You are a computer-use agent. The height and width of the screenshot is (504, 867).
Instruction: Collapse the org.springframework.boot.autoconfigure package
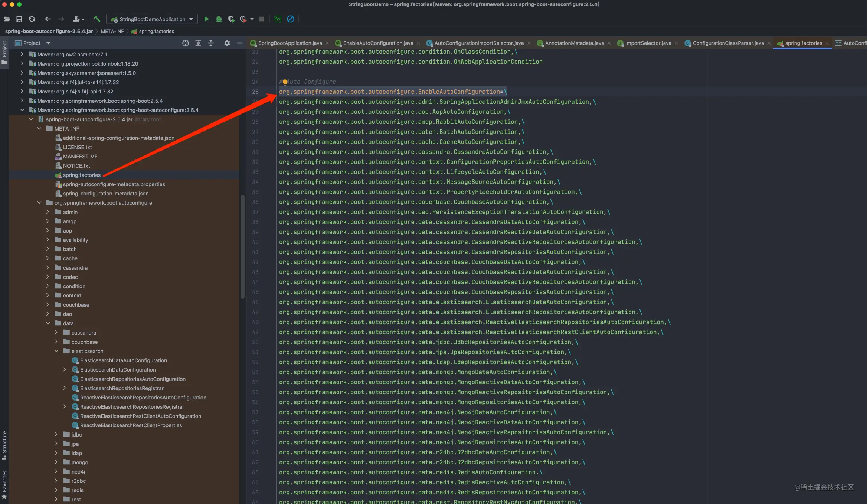tap(39, 202)
